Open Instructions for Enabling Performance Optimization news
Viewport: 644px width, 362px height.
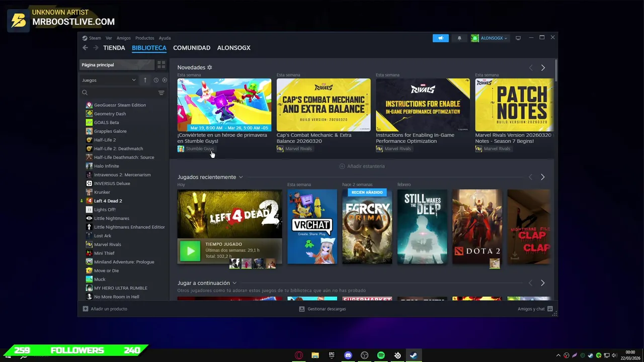423,105
